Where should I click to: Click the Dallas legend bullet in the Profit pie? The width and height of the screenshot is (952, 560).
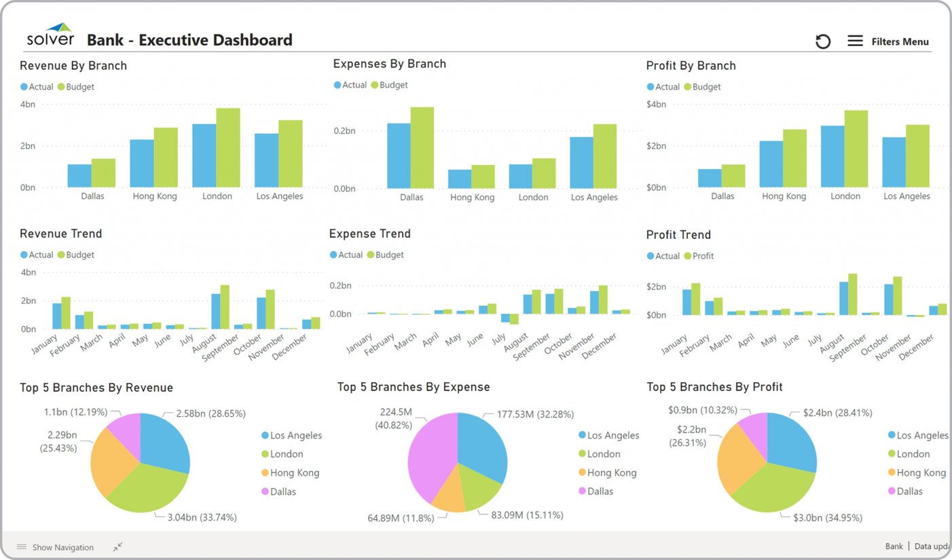pos(893,491)
